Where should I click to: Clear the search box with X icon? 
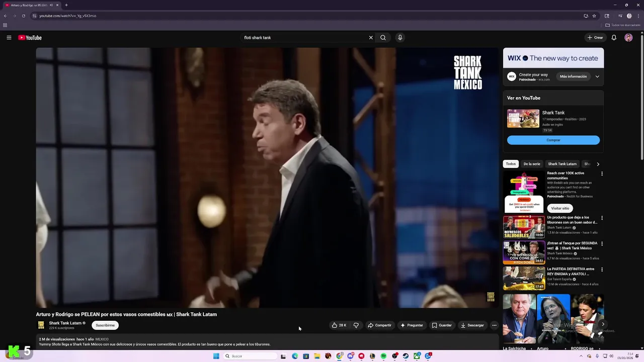click(371, 38)
